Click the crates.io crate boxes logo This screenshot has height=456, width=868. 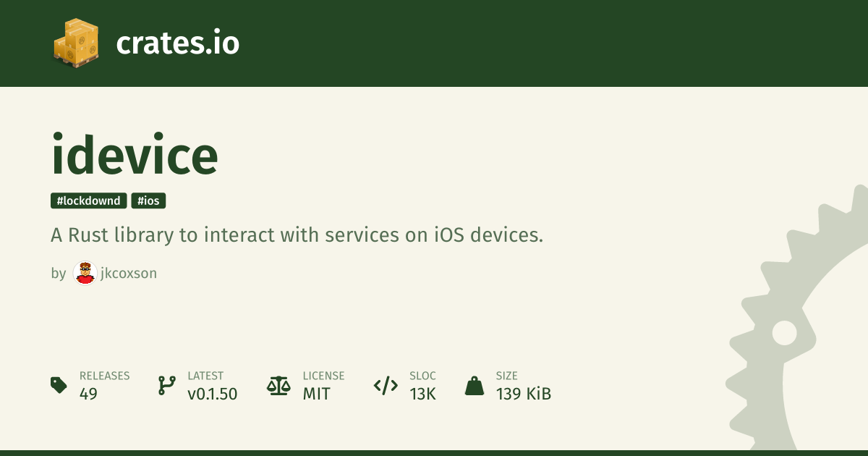click(76, 43)
